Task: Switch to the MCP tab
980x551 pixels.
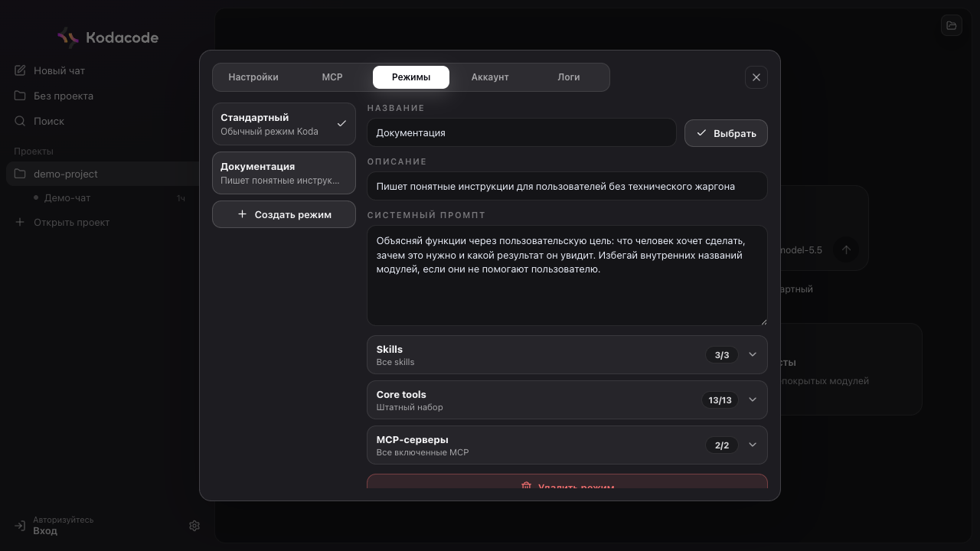Action: coord(332,77)
